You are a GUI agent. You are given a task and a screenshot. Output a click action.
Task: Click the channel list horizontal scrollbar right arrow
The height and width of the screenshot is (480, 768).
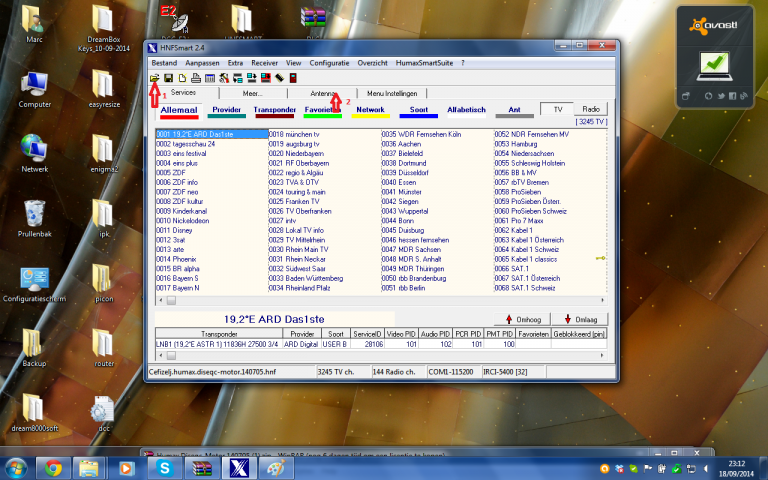click(x=602, y=299)
